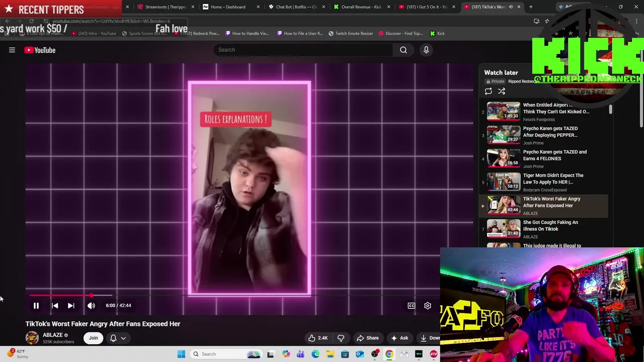The image size is (644, 362).
Task: Toggle shuffle playlist in Watch later
Action: [502, 91]
